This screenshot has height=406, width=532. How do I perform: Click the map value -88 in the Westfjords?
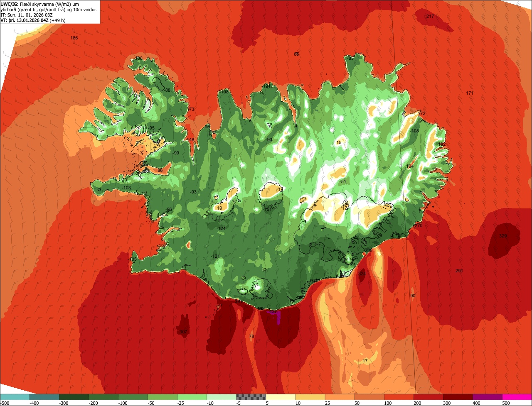(167, 90)
